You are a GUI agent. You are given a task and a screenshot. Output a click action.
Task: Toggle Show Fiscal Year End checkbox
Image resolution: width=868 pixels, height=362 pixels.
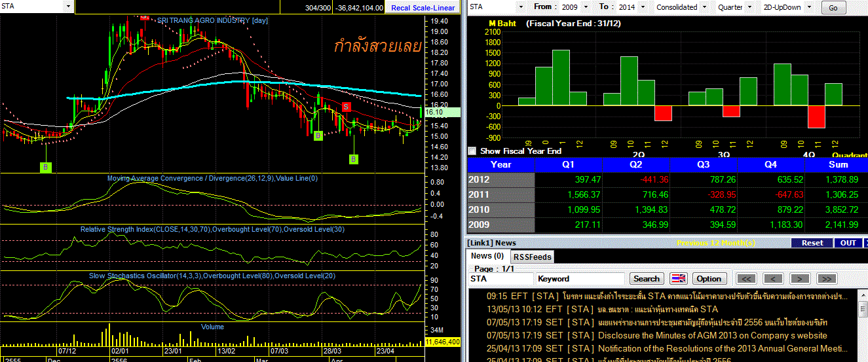click(472, 151)
